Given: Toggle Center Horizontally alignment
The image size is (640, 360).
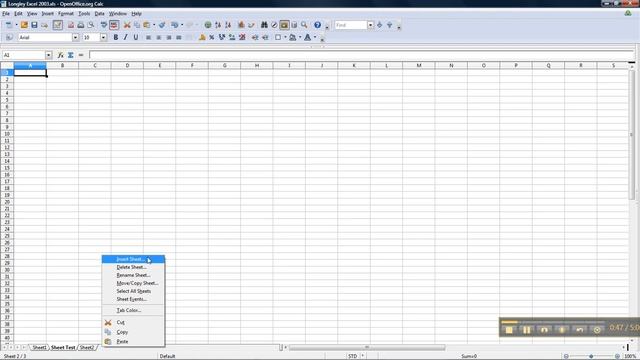Looking at the screenshot, I should pyautogui.click(x=159, y=38).
